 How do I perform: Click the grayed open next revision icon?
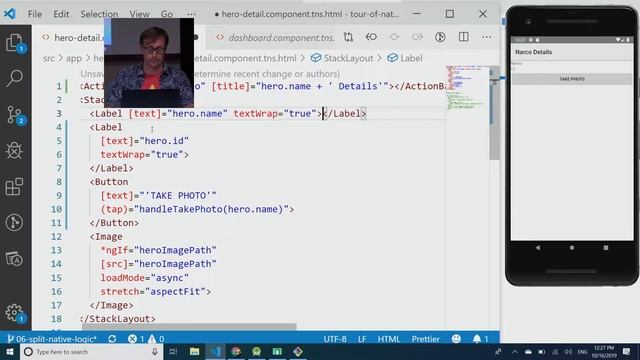pyautogui.click(x=417, y=38)
